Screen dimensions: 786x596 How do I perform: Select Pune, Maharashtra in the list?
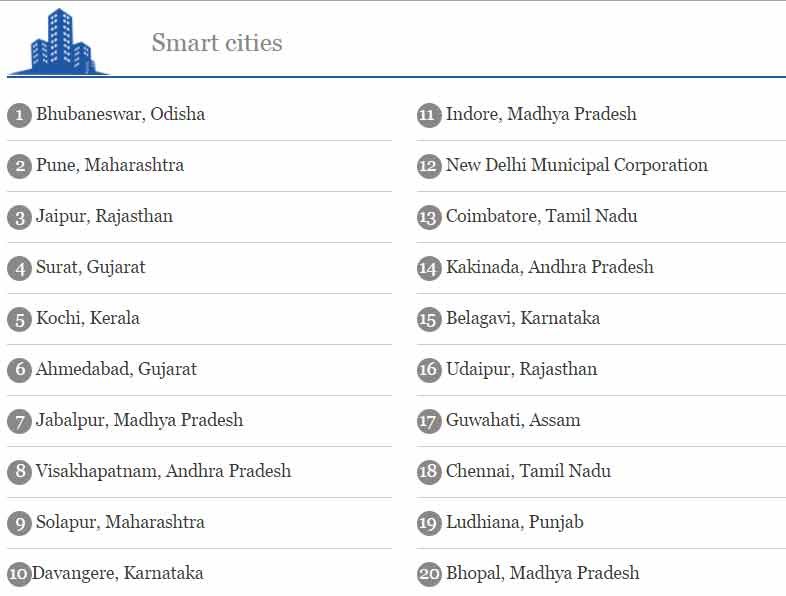pyautogui.click(x=110, y=165)
